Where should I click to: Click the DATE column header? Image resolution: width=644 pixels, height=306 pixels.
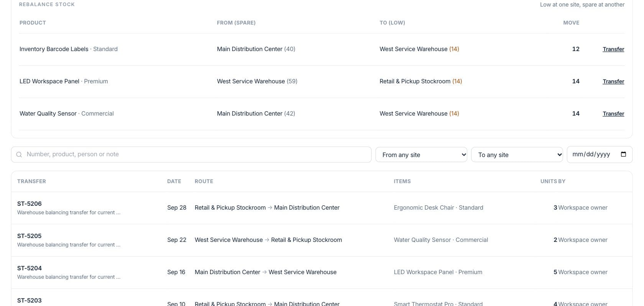174,181
